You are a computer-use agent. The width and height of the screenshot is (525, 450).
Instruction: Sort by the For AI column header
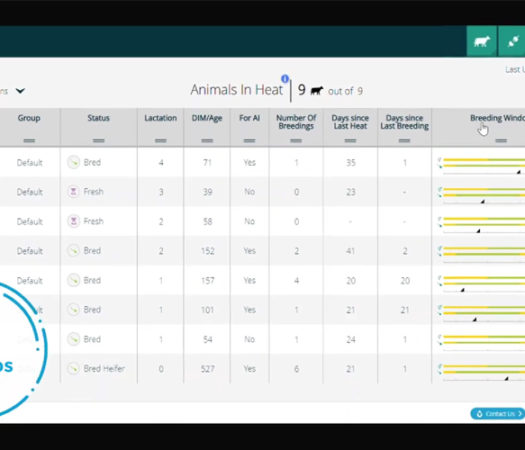point(249,118)
